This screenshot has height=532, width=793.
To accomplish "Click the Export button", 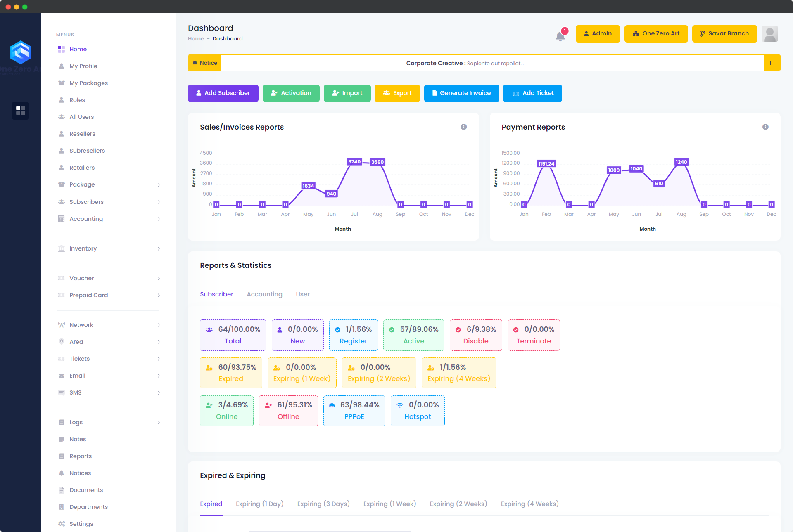I will 397,93.
